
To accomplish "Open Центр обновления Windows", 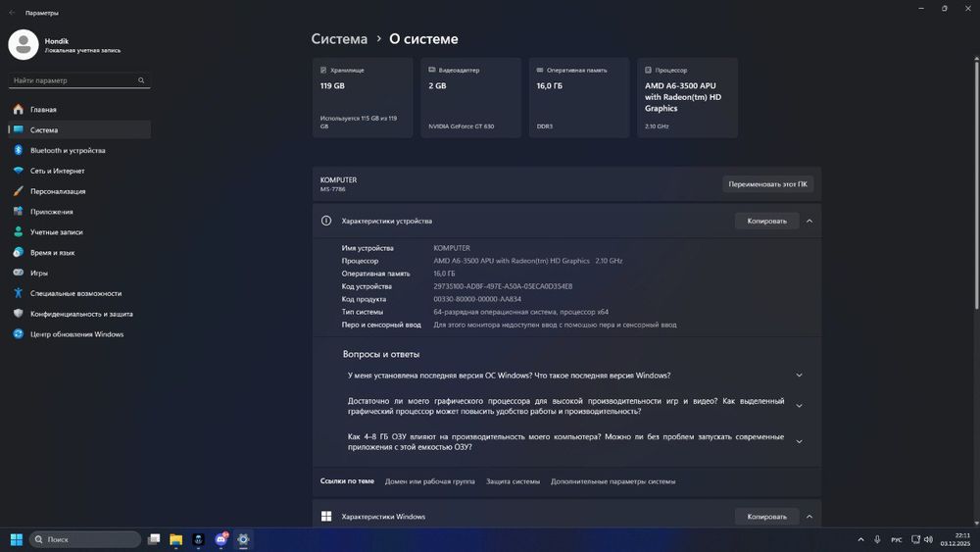I will pos(79,334).
